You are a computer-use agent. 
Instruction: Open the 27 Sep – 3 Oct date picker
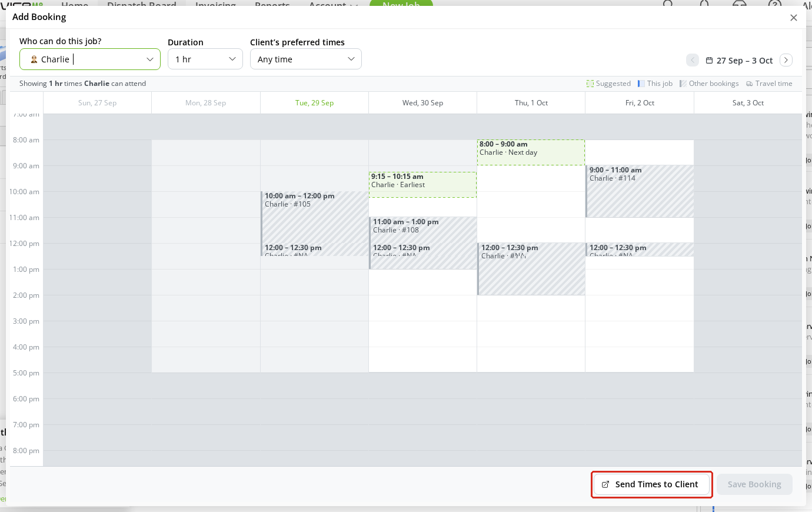tap(739, 61)
